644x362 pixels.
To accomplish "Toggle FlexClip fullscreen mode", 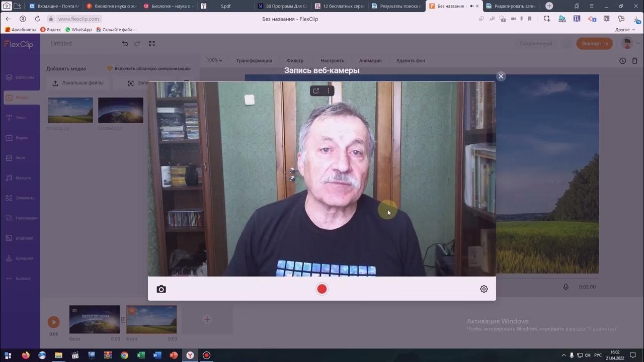I will (152, 44).
